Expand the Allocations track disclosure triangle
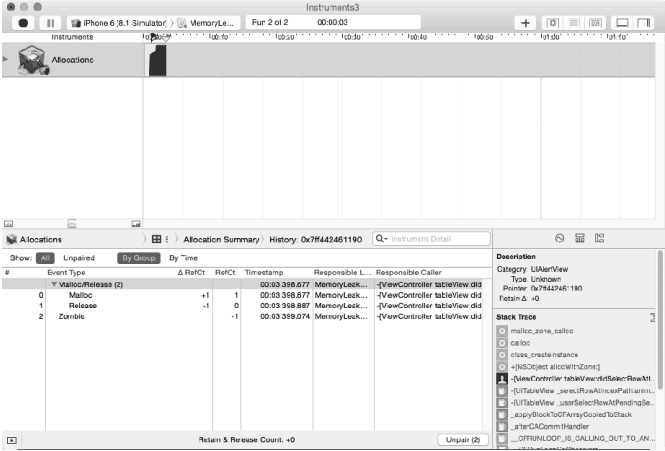Image resolution: width=665 pixels, height=451 pixels. 7,60
